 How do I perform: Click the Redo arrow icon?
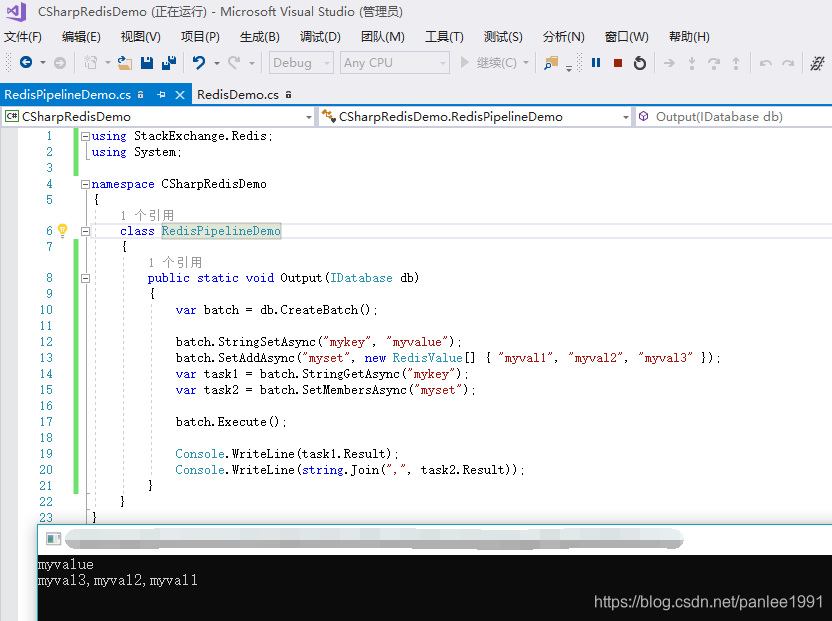point(234,63)
